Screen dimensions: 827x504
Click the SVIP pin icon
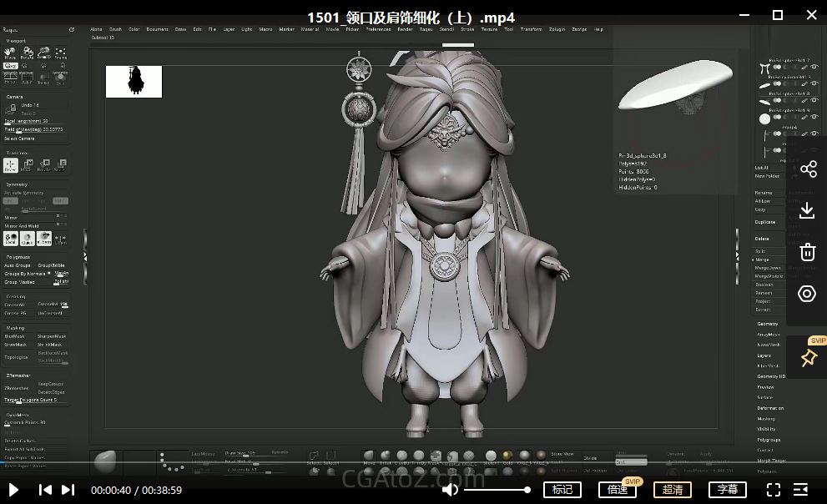pyautogui.click(x=808, y=358)
